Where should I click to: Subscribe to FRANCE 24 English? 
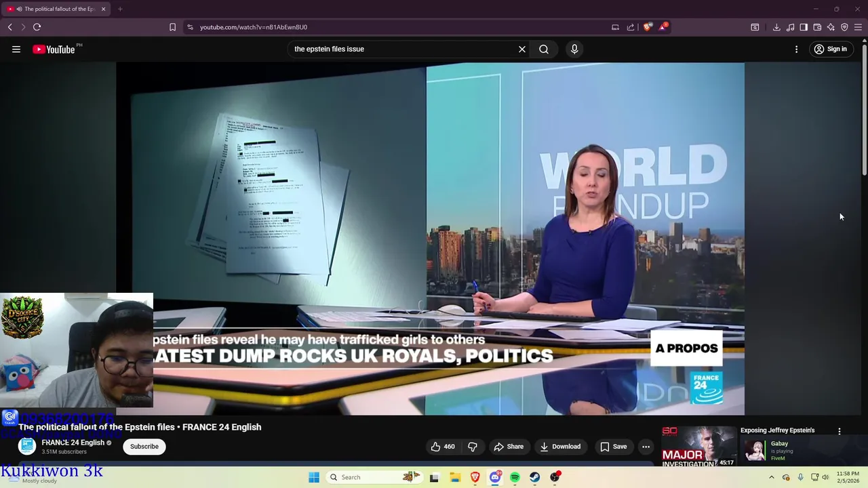pos(144,447)
